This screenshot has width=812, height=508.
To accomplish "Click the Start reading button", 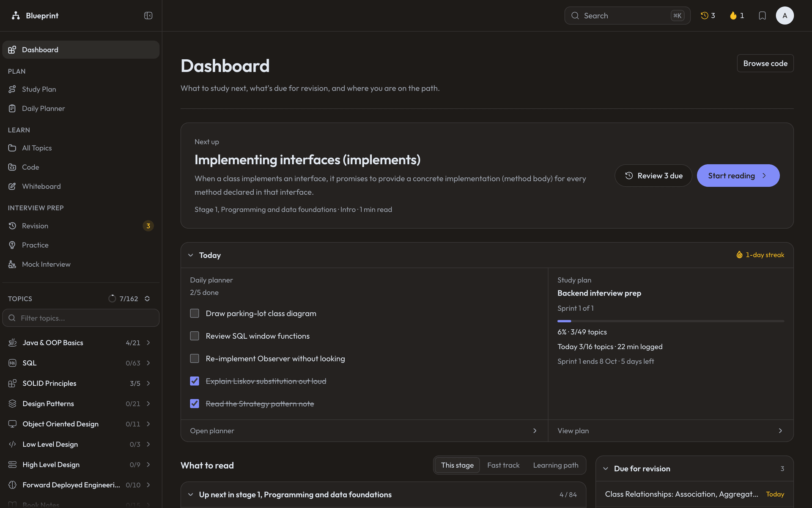I will tap(738, 176).
